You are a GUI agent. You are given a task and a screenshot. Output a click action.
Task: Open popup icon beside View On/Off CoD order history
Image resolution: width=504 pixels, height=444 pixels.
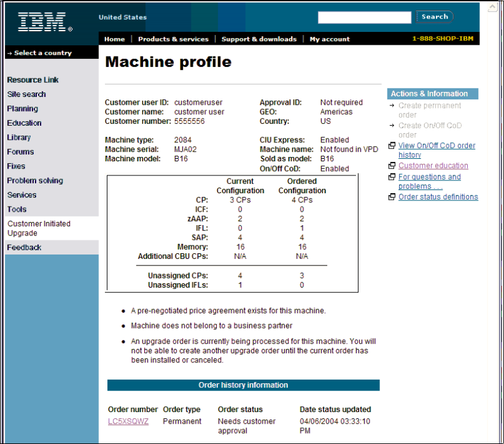[x=392, y=145]
